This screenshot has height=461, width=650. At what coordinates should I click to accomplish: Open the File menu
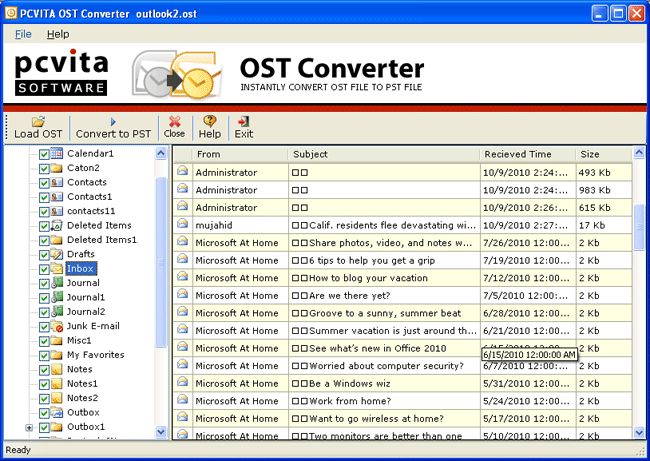point(23,34)
